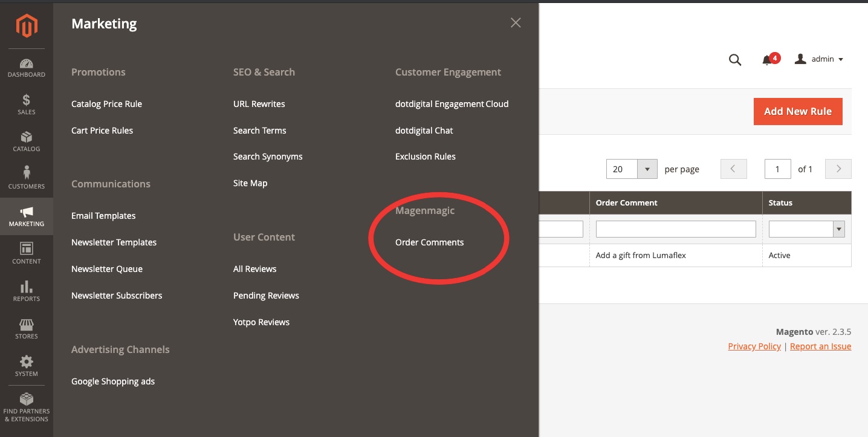Open the Sales sidebar section
This screenshot has width=868, height=437.
coord(27,105)
